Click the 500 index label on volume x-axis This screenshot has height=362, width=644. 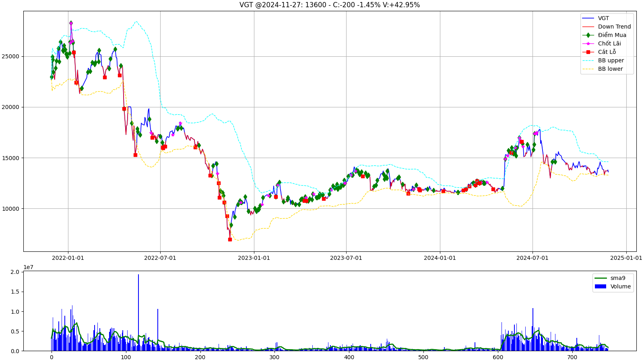click(423, 357)
